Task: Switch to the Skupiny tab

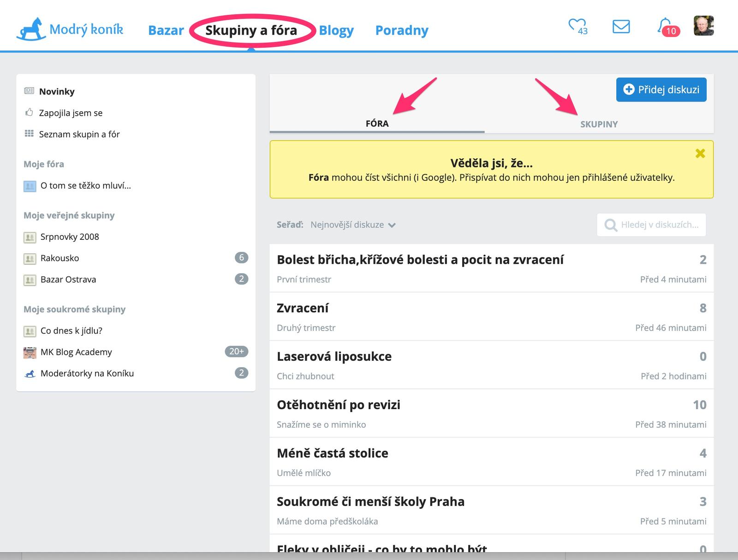Action: click(x=599, y=124)
